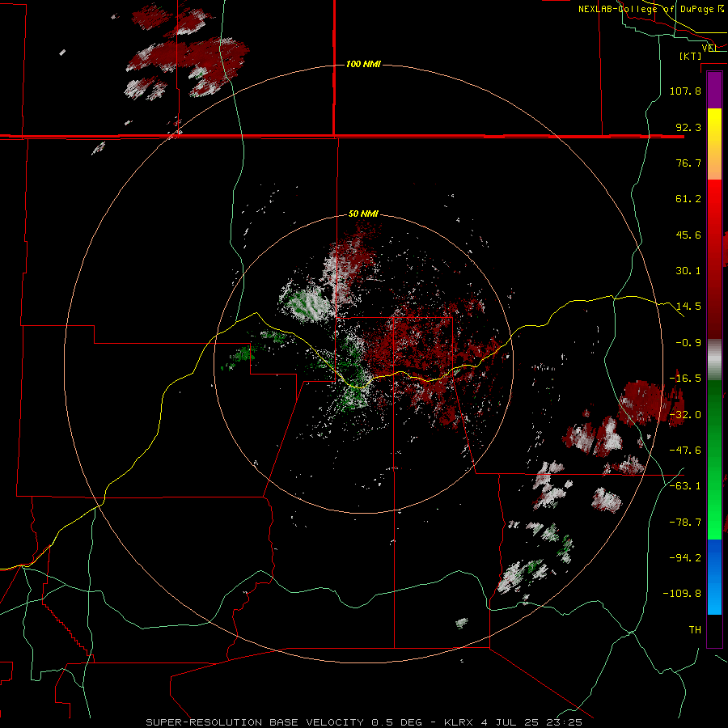Click the -47.6 velocity scale value
The image size is (728, 728).
tap(685, 451)
